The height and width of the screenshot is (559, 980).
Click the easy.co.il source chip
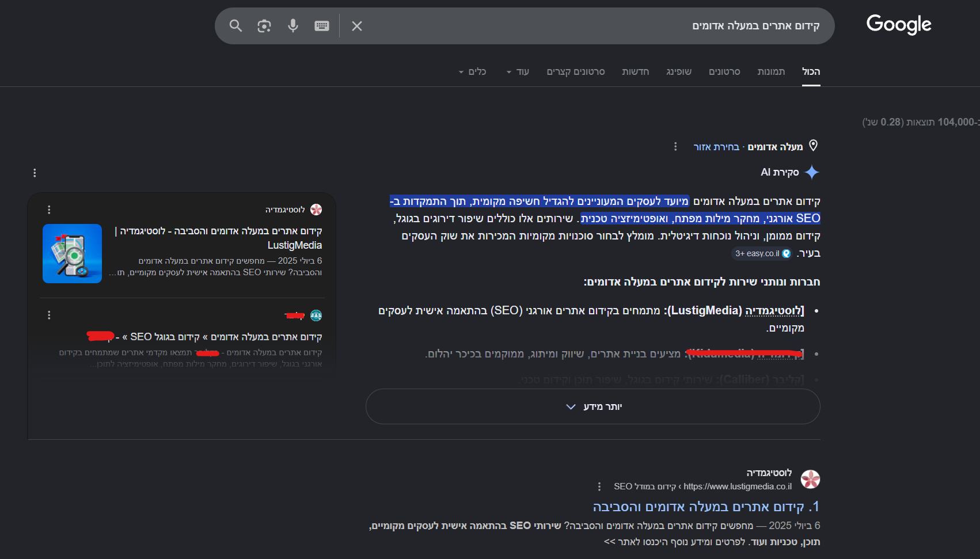pos(761,253)
